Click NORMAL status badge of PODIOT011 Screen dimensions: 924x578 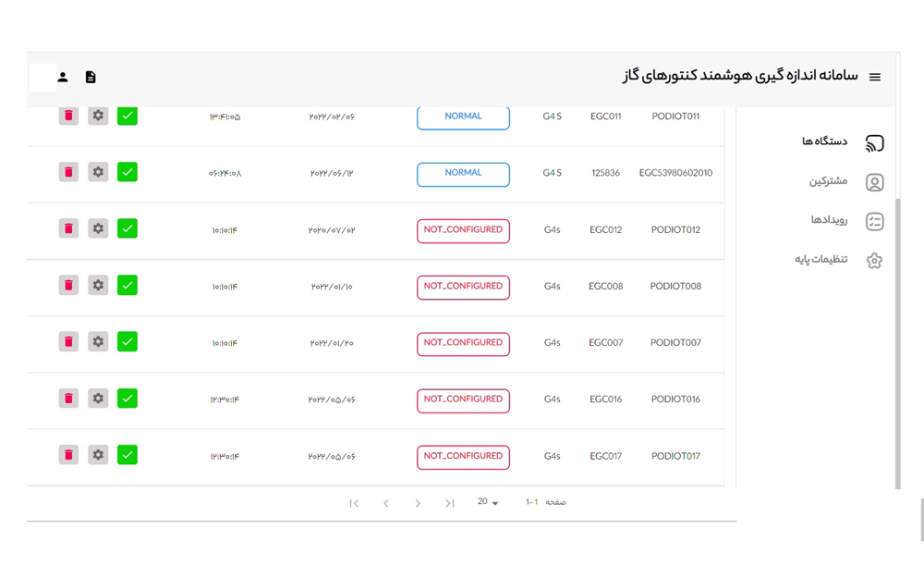(x=463, y=118)
